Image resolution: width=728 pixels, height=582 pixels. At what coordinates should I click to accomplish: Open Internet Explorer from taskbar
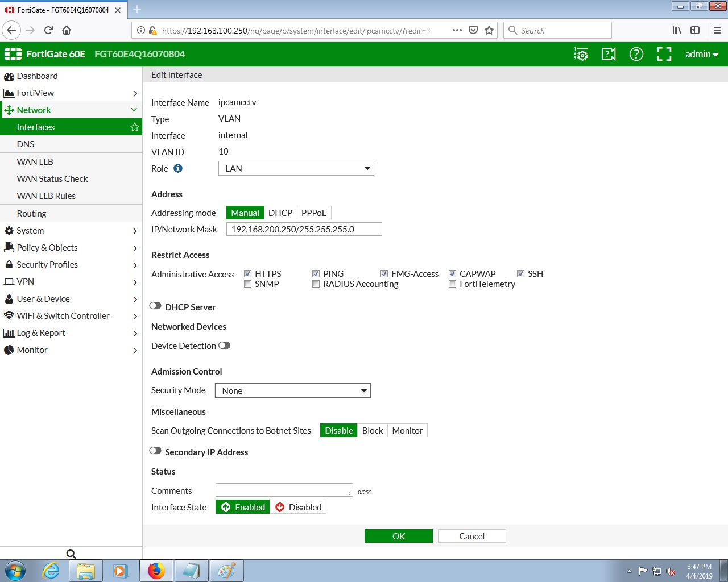[x=51, y=571]
